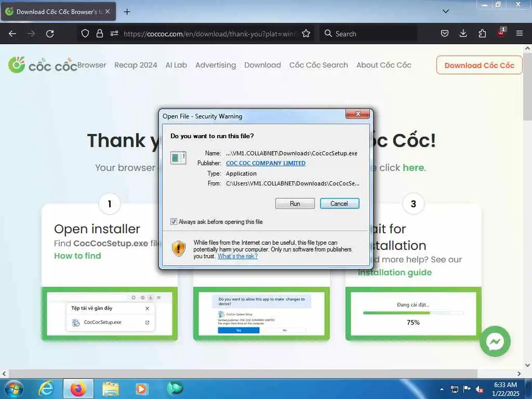Image resolution: width=532 pixels, height=399 pixels.
Task: Open the Extensions puzzle icon
Action: click(482, 33)
